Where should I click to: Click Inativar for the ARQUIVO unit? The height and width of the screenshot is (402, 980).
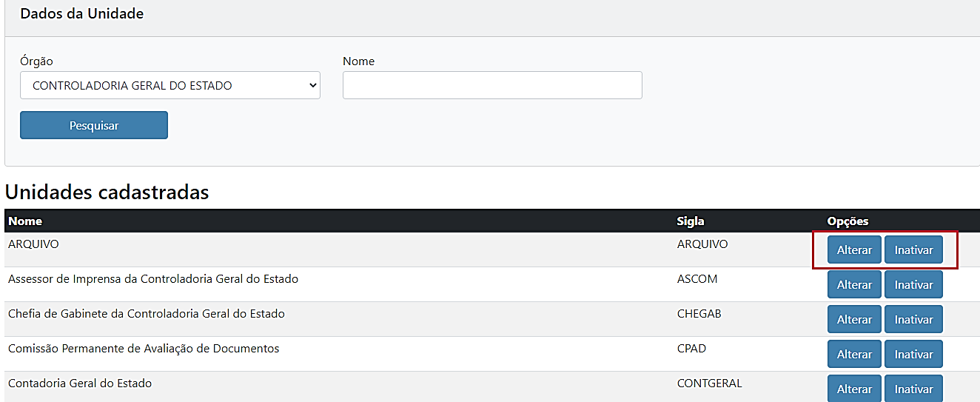pyautogui.click(x=913, y=250)
